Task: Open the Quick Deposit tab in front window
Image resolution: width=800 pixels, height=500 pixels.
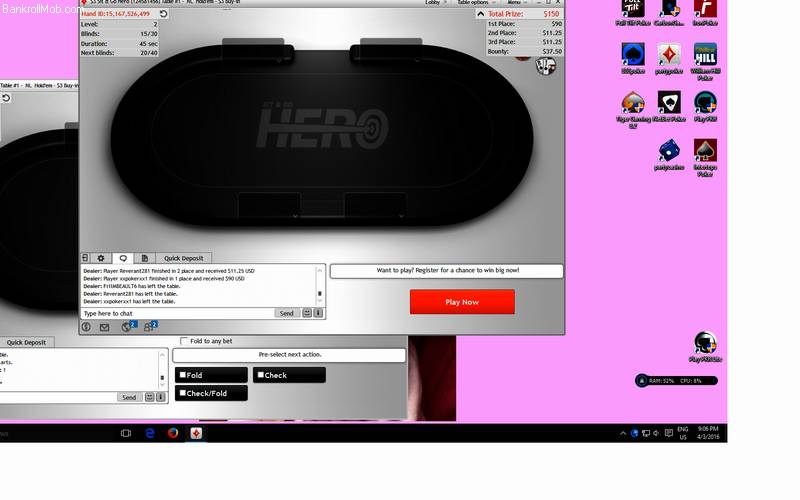Action: pos(184,258)
